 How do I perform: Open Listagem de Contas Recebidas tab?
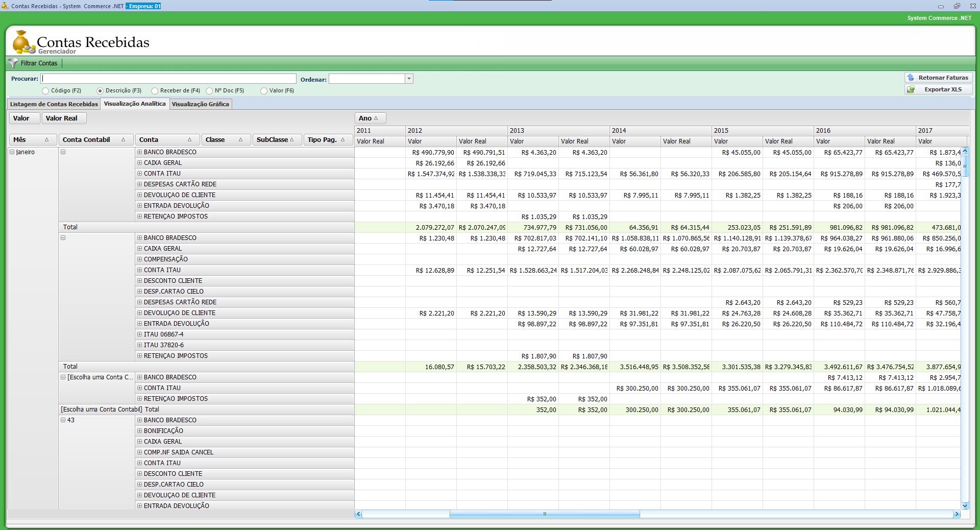[x=54, y=104]
